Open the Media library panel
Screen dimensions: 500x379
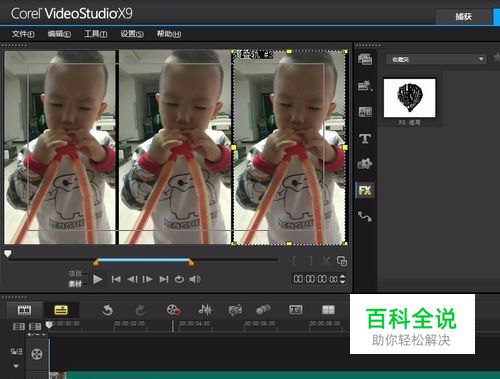[x=365, y=60]
